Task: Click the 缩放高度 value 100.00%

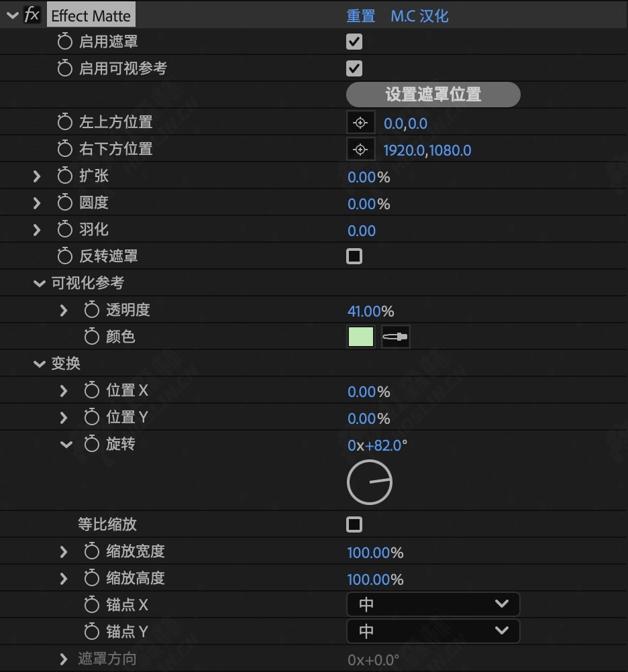Action: coord(375,580)
